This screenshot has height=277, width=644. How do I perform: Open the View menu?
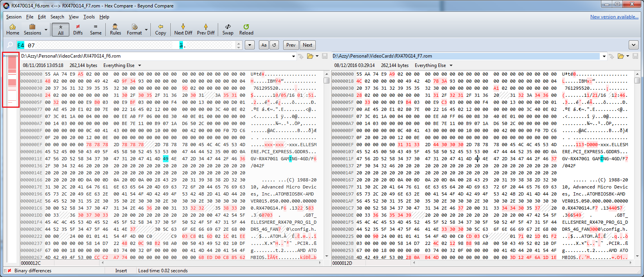pyautogui.click(x=74, y=17)
